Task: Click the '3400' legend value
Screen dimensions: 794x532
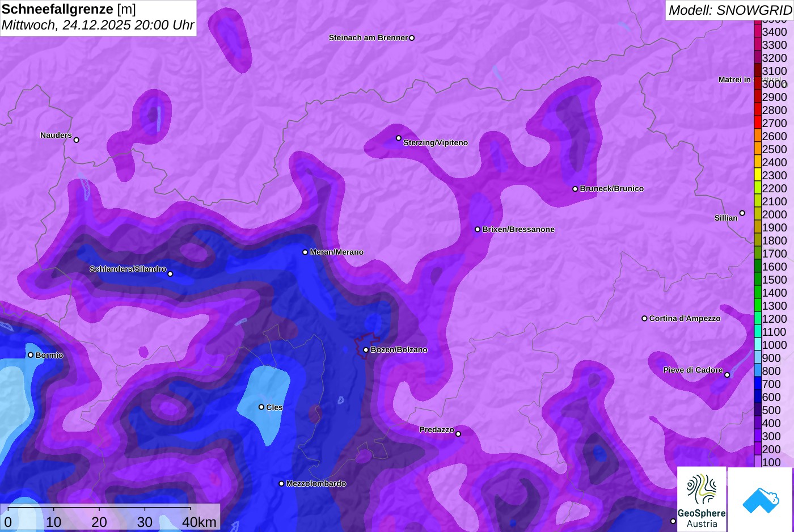Action: (774, 32)
